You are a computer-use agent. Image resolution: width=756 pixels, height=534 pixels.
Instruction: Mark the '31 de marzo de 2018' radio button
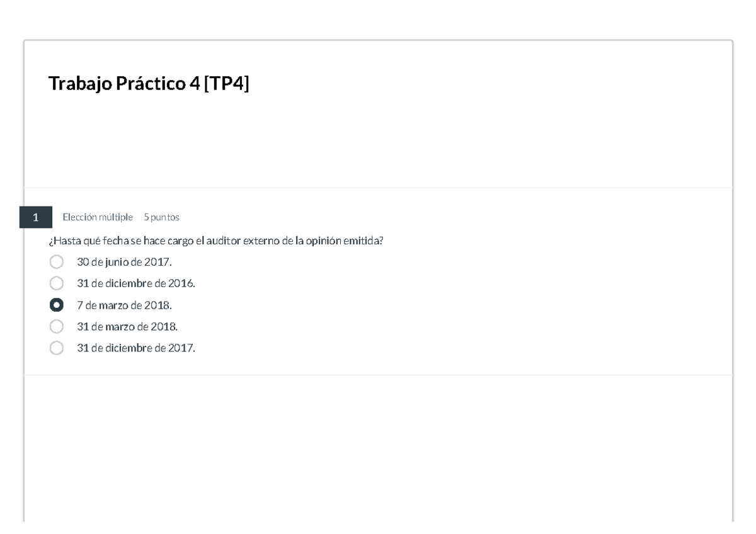[x=57, y=327]
